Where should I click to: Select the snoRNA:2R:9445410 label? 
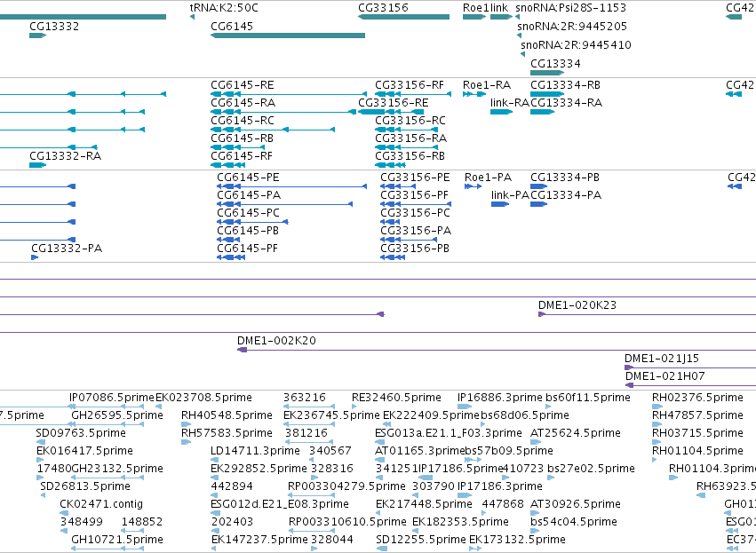(x=576, y=44)
